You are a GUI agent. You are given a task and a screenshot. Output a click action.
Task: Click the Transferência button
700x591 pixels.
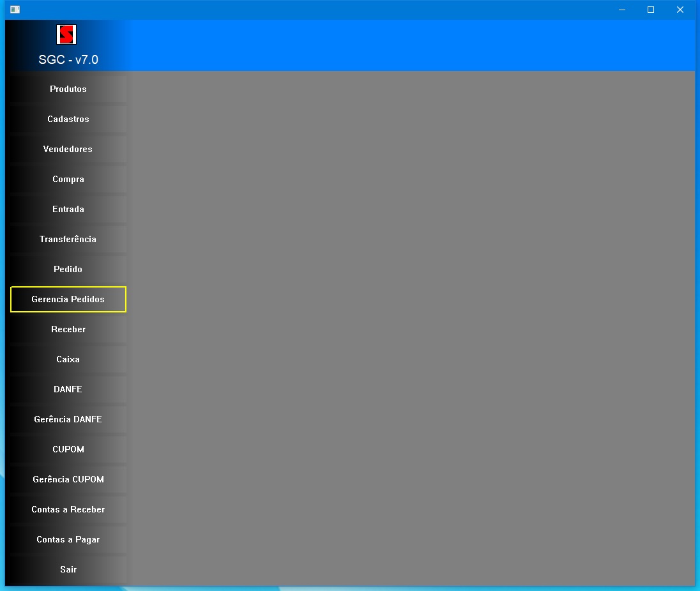[68, 239]
